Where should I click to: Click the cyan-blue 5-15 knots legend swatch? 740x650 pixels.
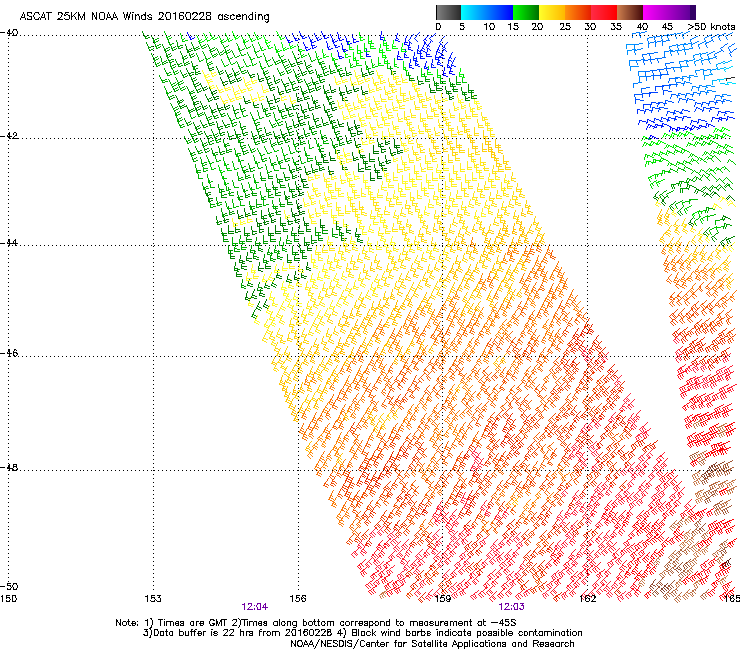pos(486,12)
